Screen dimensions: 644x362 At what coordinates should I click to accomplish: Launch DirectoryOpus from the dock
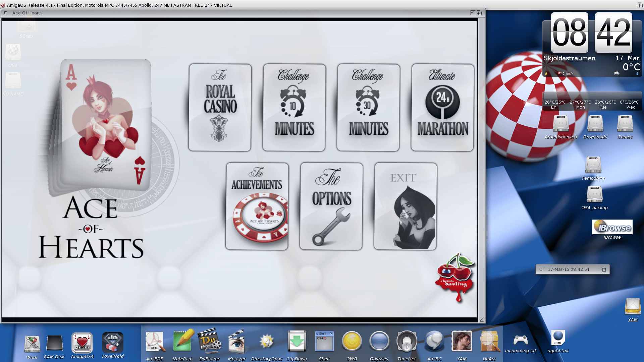[267, 342]
